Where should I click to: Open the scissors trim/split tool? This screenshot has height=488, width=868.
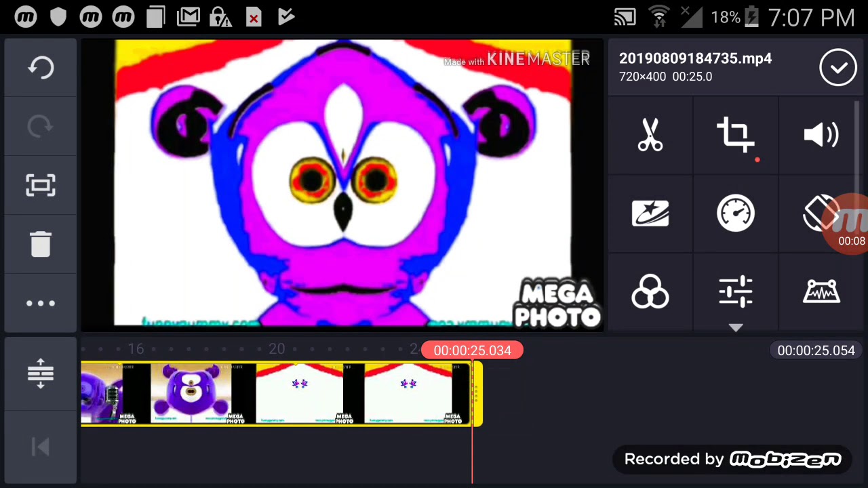tap(650, 134)
